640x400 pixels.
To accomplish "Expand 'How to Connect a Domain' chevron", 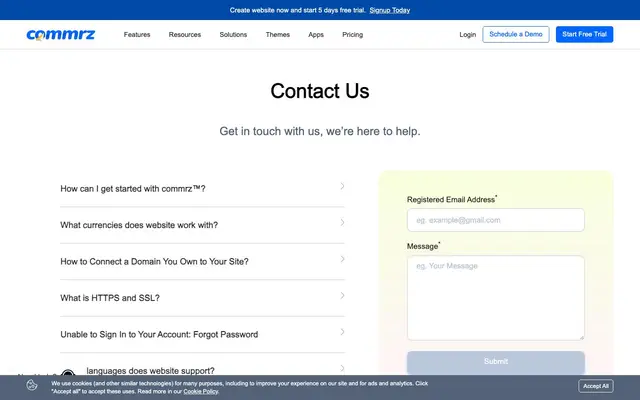I will pyautogui.click(x=342, y=259).
